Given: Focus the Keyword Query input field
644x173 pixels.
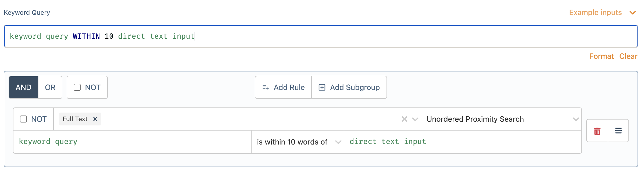Looking at the screenshot, I should pyautogui.click(x=321, y=36).
